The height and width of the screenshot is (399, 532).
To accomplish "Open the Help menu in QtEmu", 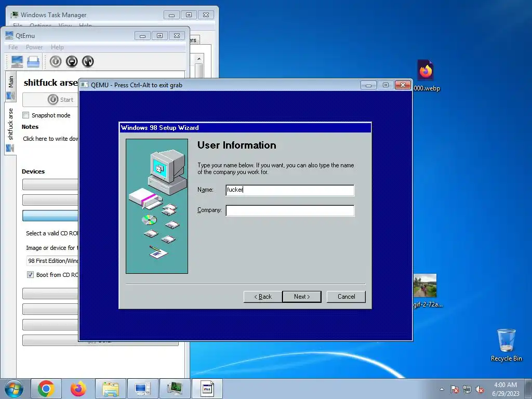I will 57,47.
